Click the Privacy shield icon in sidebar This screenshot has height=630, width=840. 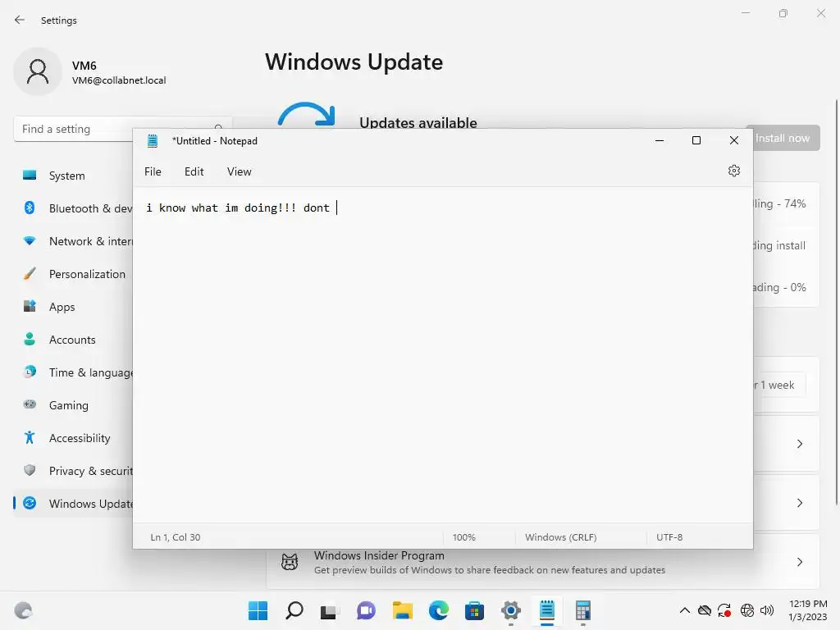click(x=30, y=470)
